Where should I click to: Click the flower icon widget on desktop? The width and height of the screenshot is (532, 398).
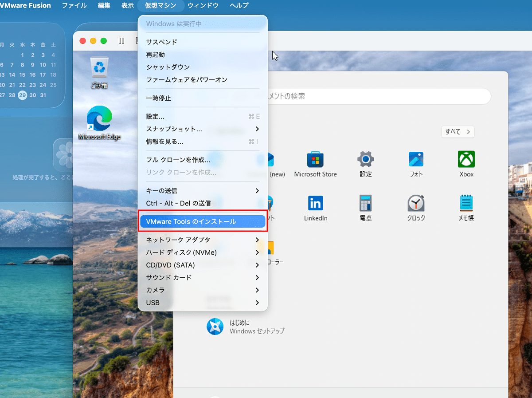tap(66, 155)
